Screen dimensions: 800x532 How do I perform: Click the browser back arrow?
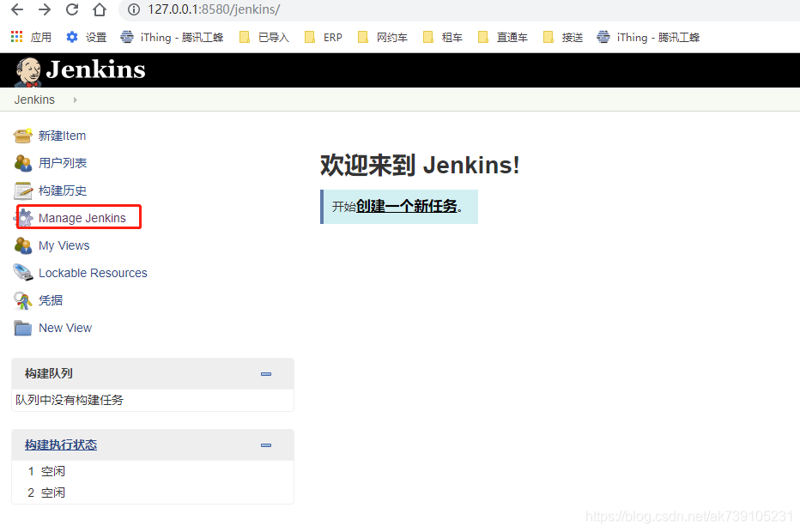(17, 9)
